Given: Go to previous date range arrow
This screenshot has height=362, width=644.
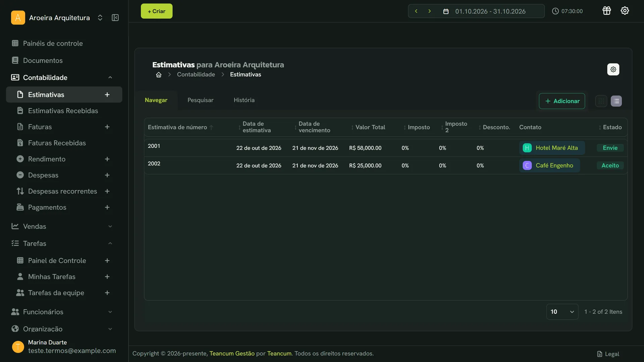Looking at the screenshot, I should tap(416, 11).
